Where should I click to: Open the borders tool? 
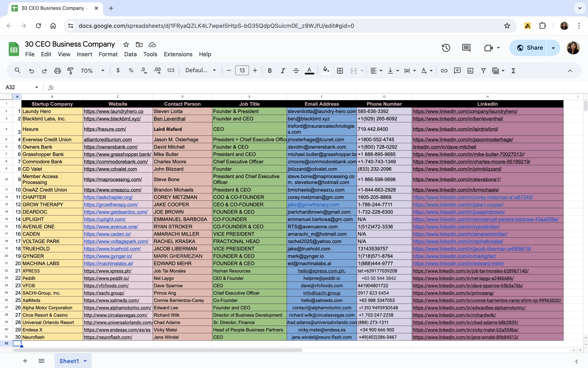click(x=340, y=71)
